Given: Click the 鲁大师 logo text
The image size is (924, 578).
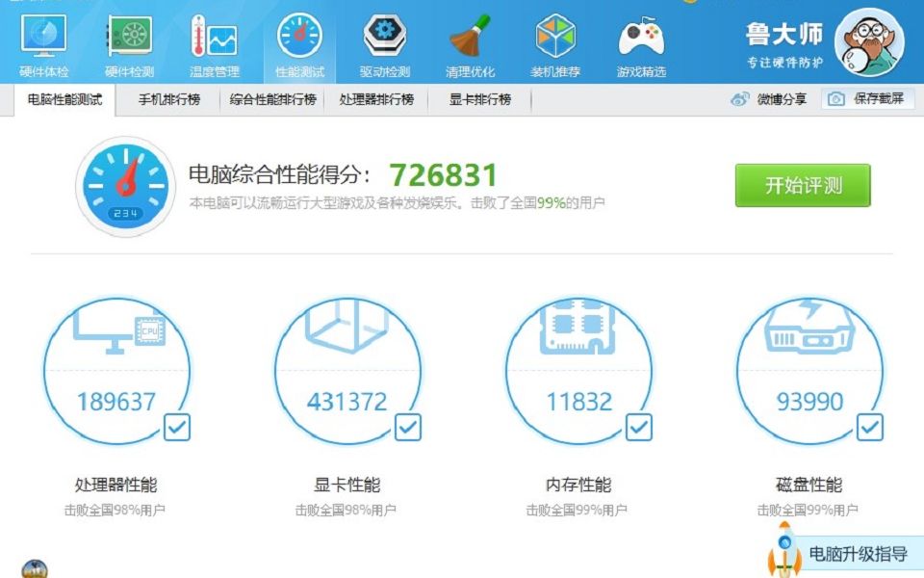Looking at the screenshot, I should click(783, 35).
